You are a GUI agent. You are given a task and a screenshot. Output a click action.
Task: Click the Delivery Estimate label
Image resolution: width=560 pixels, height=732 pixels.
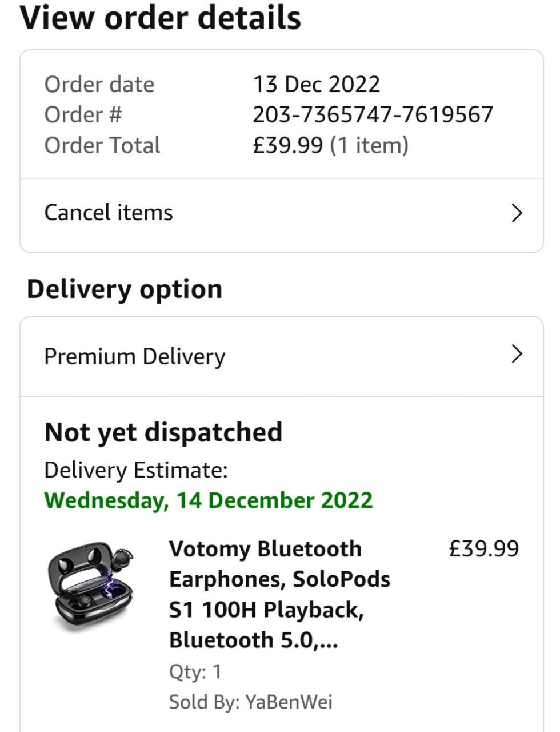click(136, 470)
